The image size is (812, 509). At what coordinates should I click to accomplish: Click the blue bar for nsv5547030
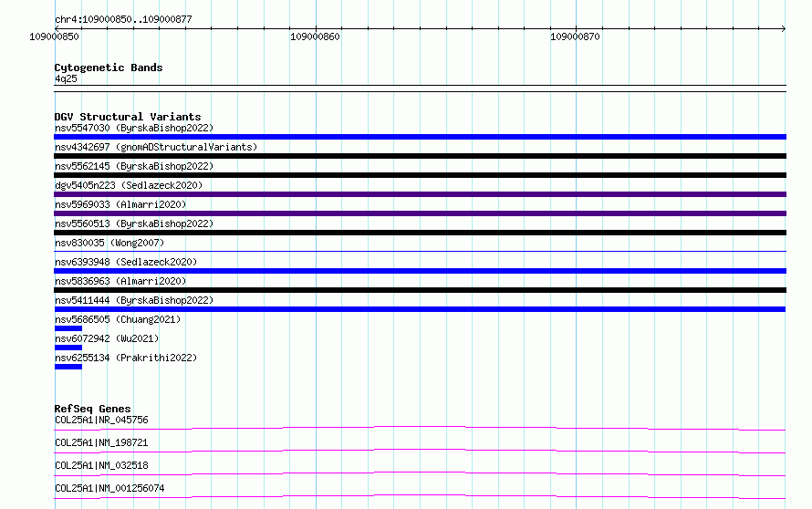[x=420, y=137]
